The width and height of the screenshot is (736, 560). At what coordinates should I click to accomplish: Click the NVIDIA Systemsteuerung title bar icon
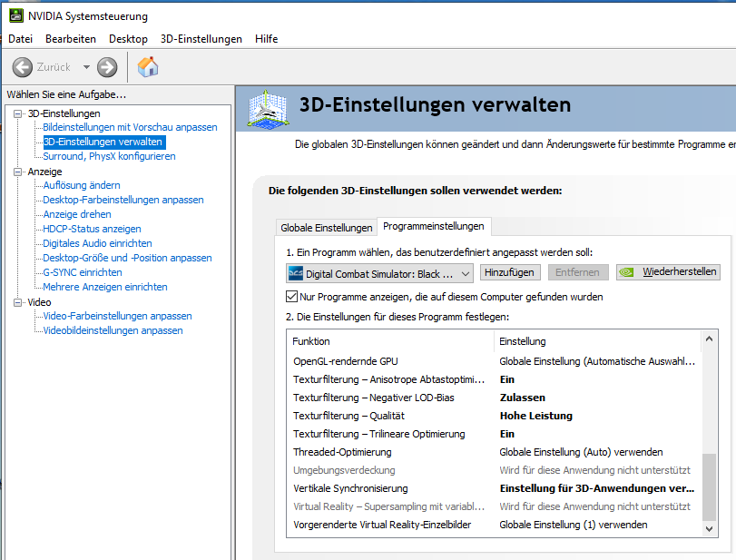(16, 15)
